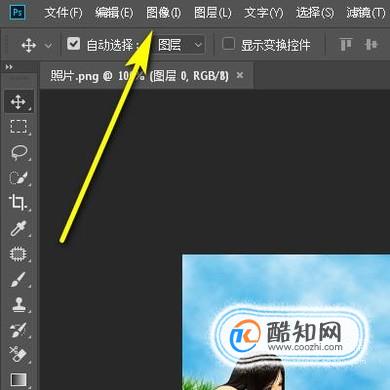Expand the Move tool preset picker arrow
Screen dimensions: 390x390
coord(48,45)
